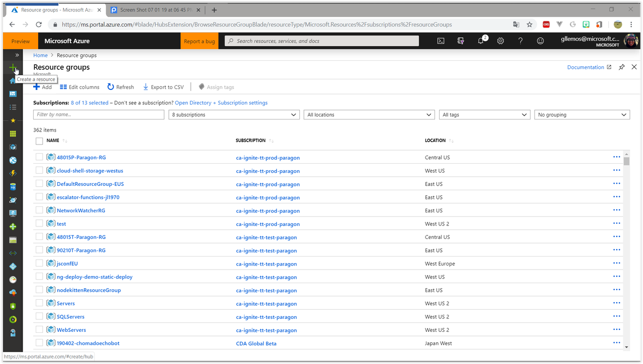This screenshot has height=364, width=643.
Task: Open the Function App lightning icon
Action: click(13, 173)
